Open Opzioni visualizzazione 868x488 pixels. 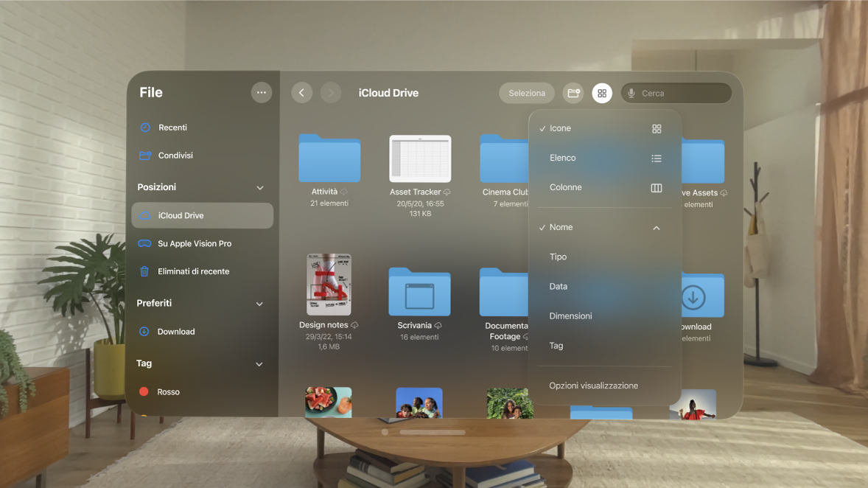(x=604, y=386)
